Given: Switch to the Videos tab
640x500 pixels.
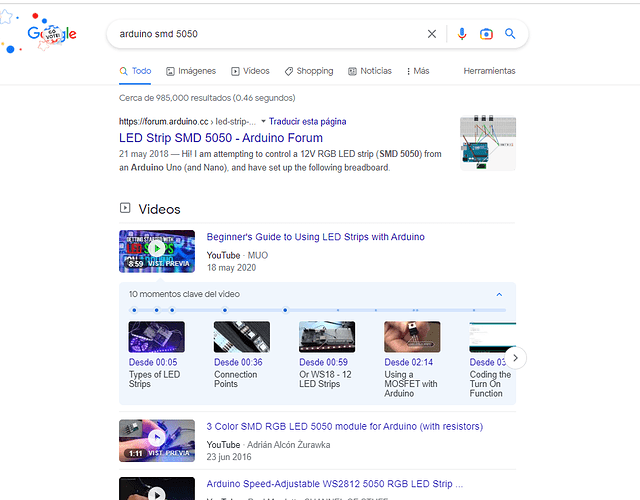Looking at the screenshot, I should tap(250, 71).
